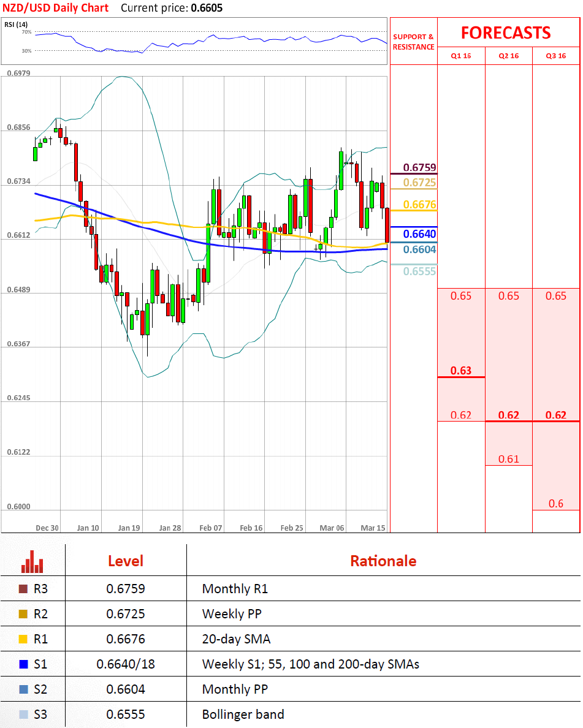Click the RSI (14) indicator label
Viewport: 583px width, 728px height.
pos(16,24)
